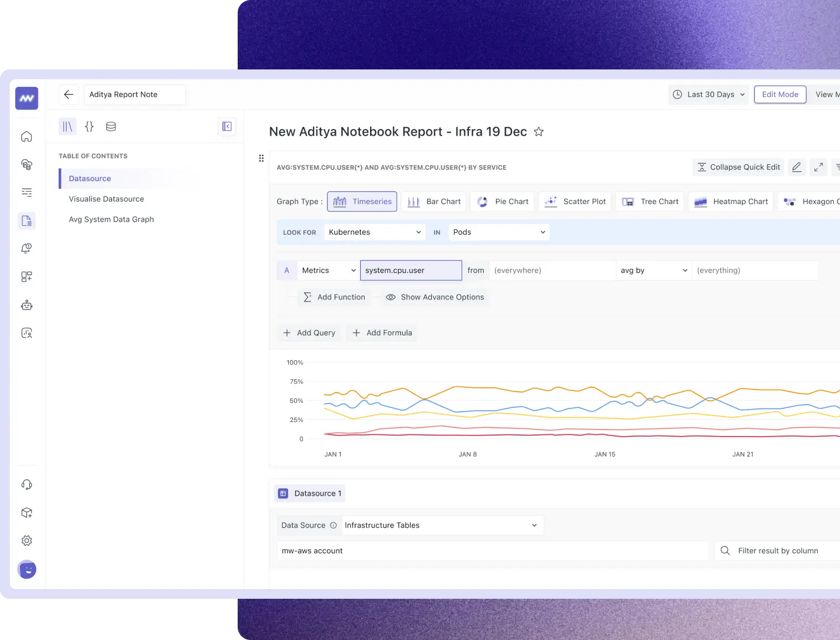
Task: Select Avg System Data Graph entry
Action: point(111,219)
